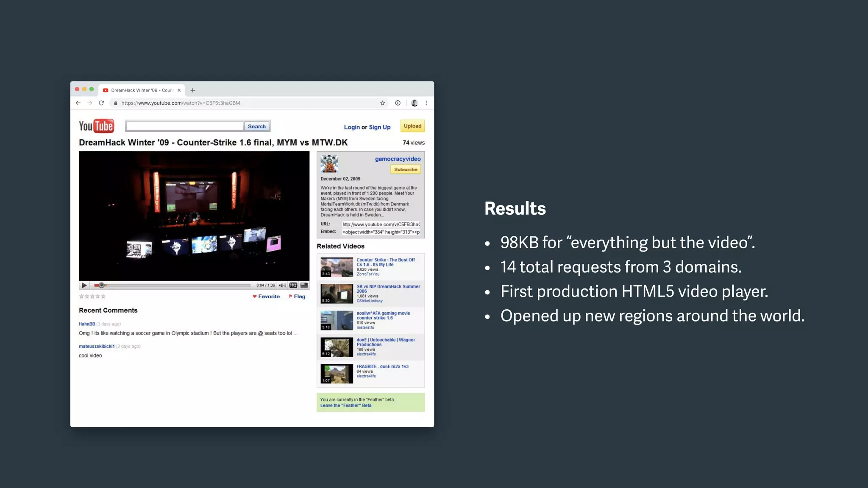
Task: Click the 'Related Videos' heading
Action: pos(340,246)
